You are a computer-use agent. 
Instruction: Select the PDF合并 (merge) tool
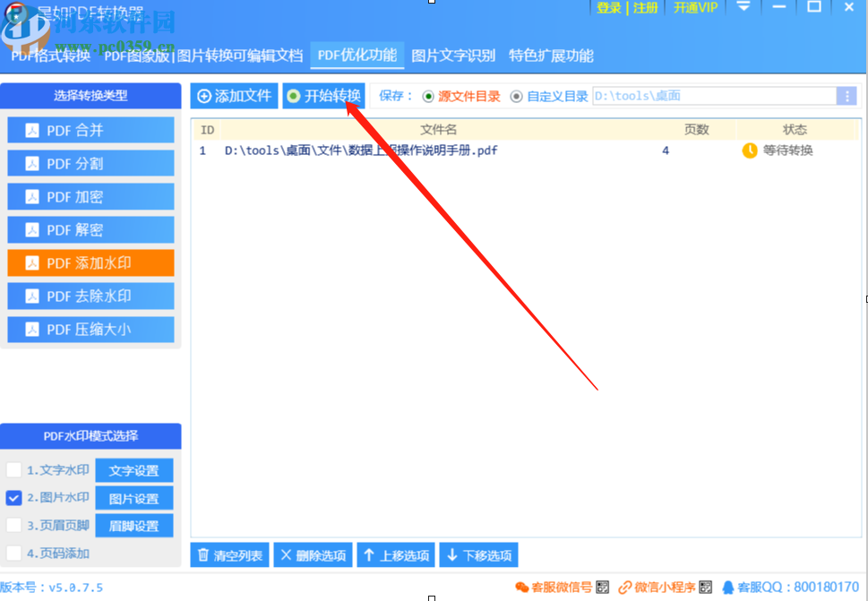coord(90,129)
